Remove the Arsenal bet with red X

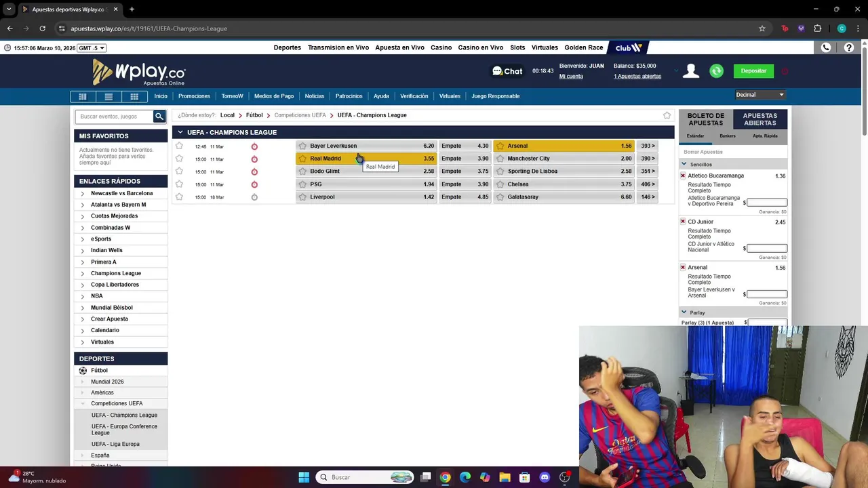pyautogui.click(x=683, y=268)
